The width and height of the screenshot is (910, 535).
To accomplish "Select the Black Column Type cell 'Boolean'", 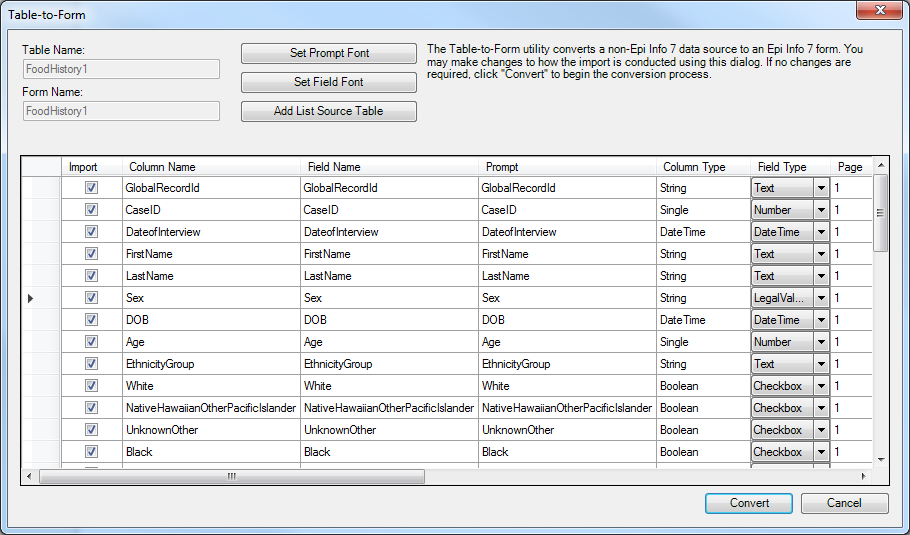I will (x=703, y=453).
